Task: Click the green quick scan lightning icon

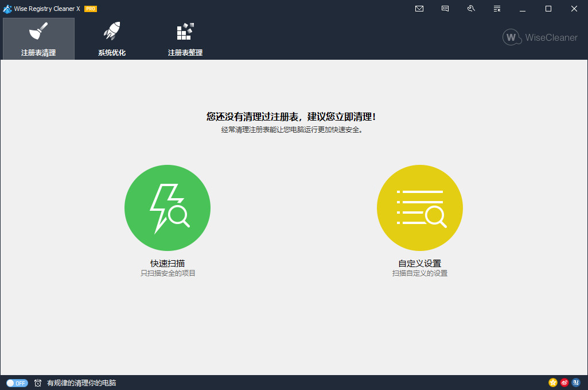Action: pyautogui.click(x=168, y=208)
